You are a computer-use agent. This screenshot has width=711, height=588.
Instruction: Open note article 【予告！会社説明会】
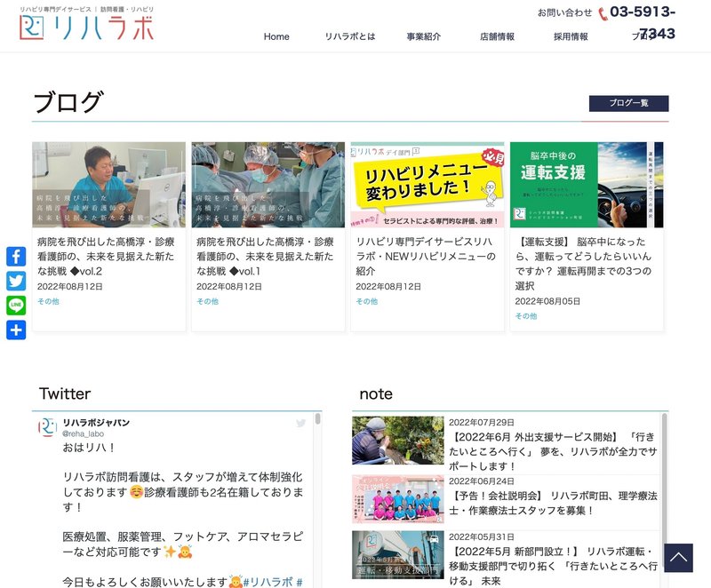(553, 503)
